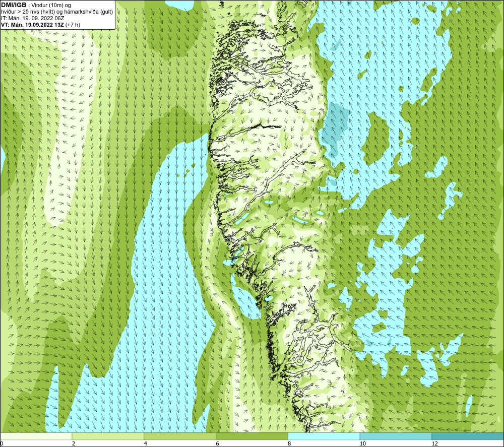504x447 pixels.
Task: Click the scale label '8'
Action: (x=290, y=444)
